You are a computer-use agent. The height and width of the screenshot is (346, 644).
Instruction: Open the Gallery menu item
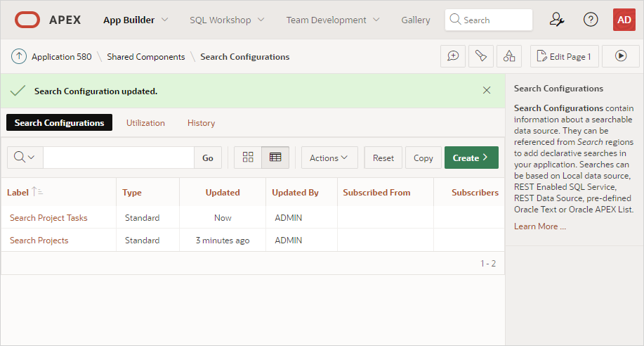pos(416,20)
